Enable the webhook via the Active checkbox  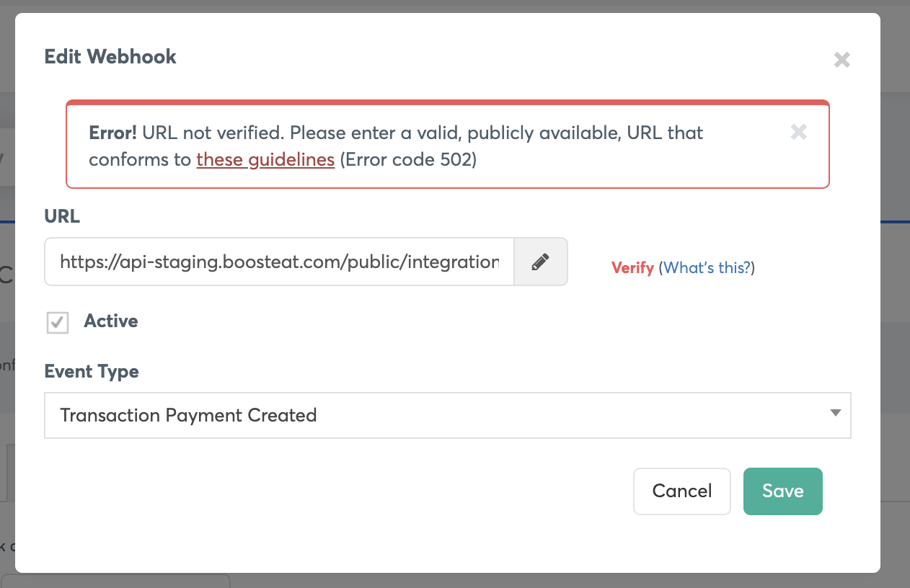click(x=57, y=323)
